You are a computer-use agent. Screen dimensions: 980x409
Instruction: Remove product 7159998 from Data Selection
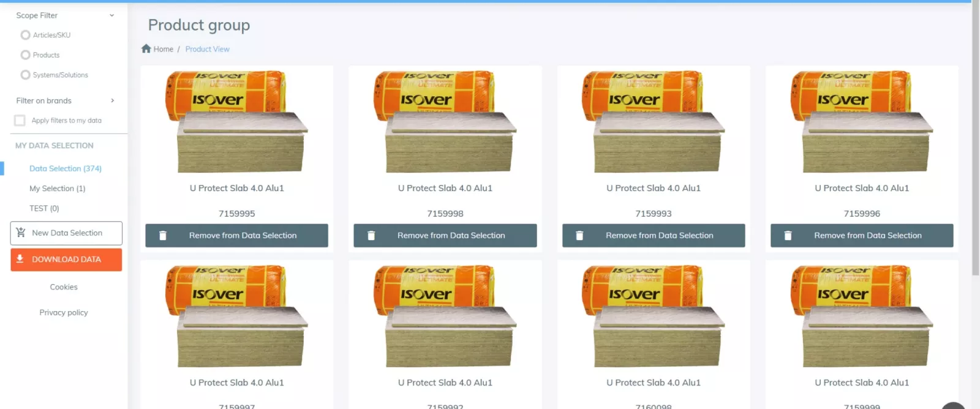445,236
